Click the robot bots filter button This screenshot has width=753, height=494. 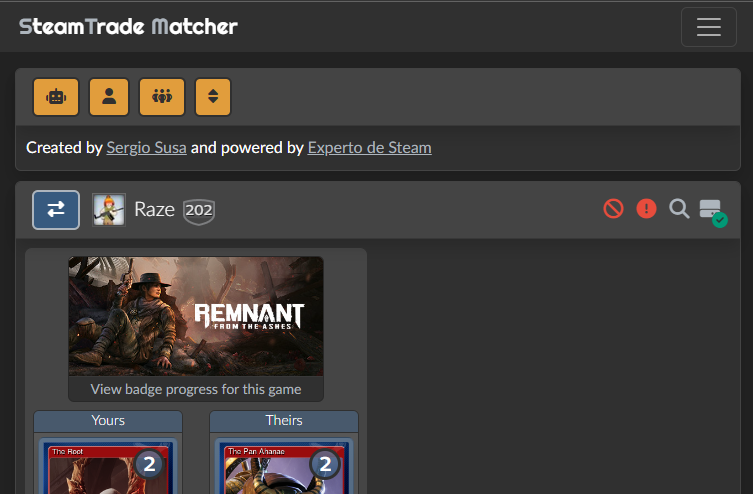coord(56,97)
